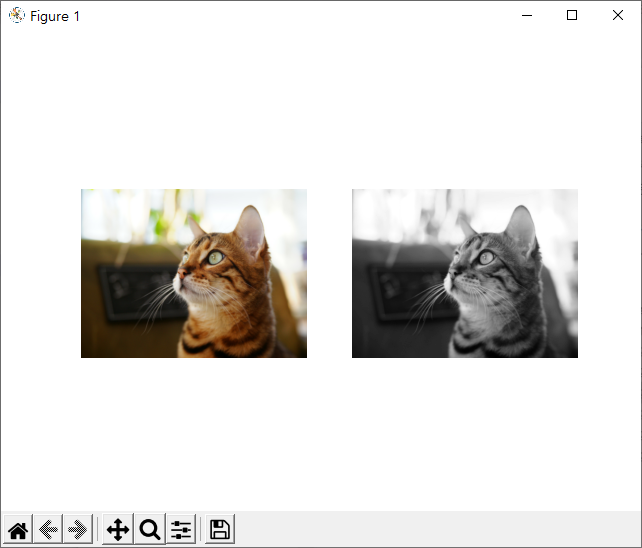Save the figure with the disk icon
The height and width of the screenshot is (548, 642).
[x=220, y=530]
